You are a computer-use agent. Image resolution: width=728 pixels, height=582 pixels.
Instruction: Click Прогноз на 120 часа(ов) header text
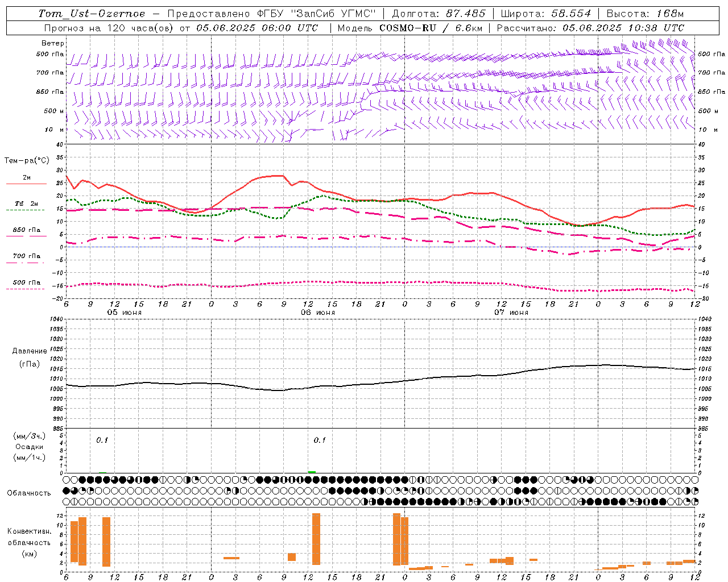tap(108, 28)
